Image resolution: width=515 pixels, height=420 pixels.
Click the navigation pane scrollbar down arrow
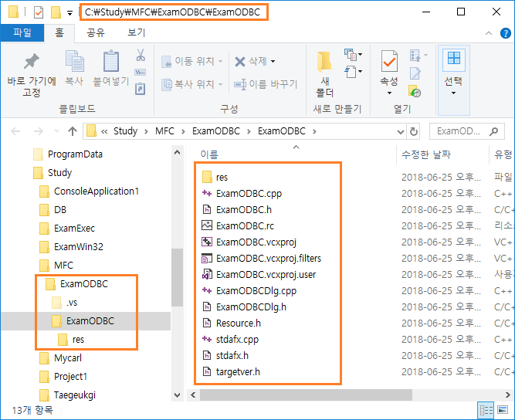(177, 395)
